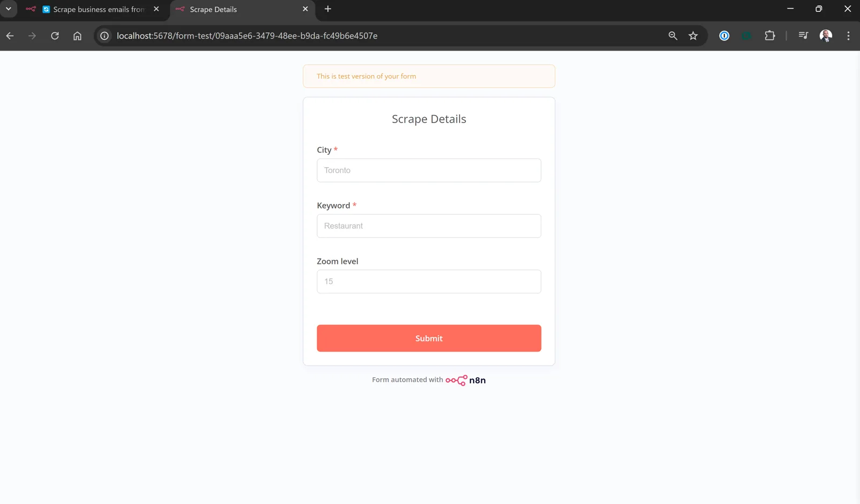Viewport: 860px width, 504px height.
Task: Click the Scrape Details heading
Action: coord(429,119)
